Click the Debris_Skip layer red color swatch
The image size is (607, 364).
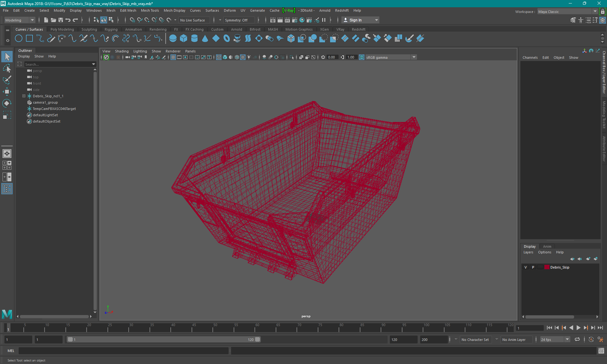click(547, 267)
